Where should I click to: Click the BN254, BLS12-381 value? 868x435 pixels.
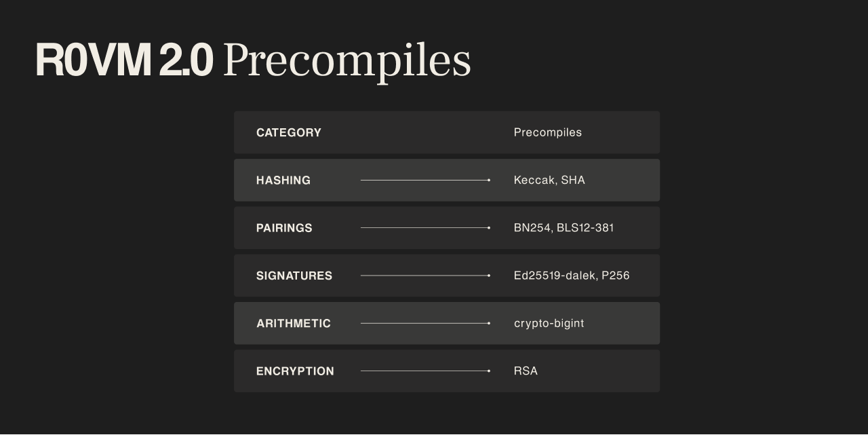(x=564, y=228)
